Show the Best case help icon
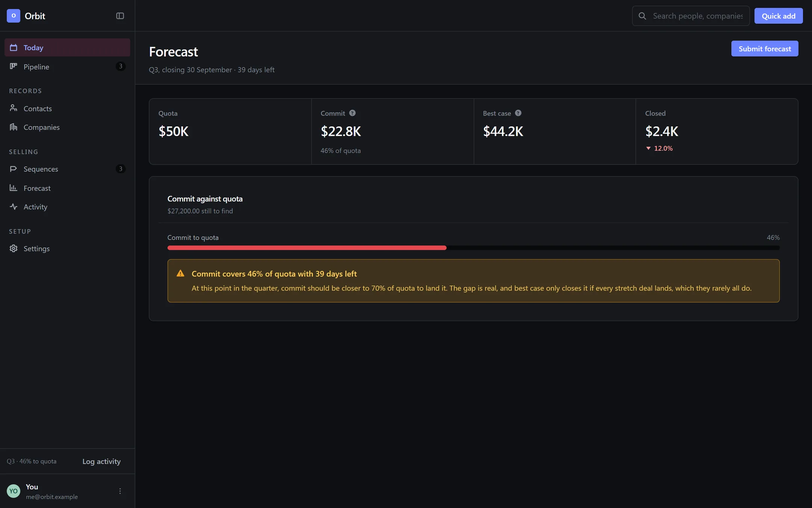The height and width of the screenshot is (508, 812). pos(518,113)
